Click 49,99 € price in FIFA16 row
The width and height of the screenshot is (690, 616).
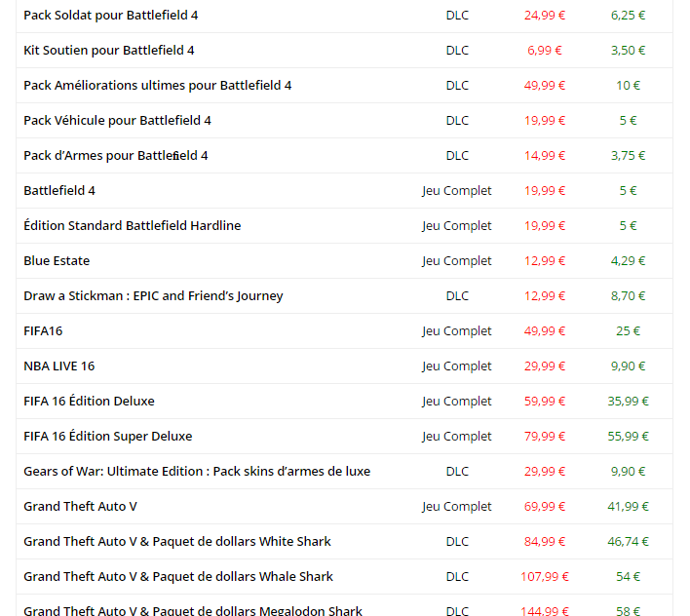pos(545,330)
